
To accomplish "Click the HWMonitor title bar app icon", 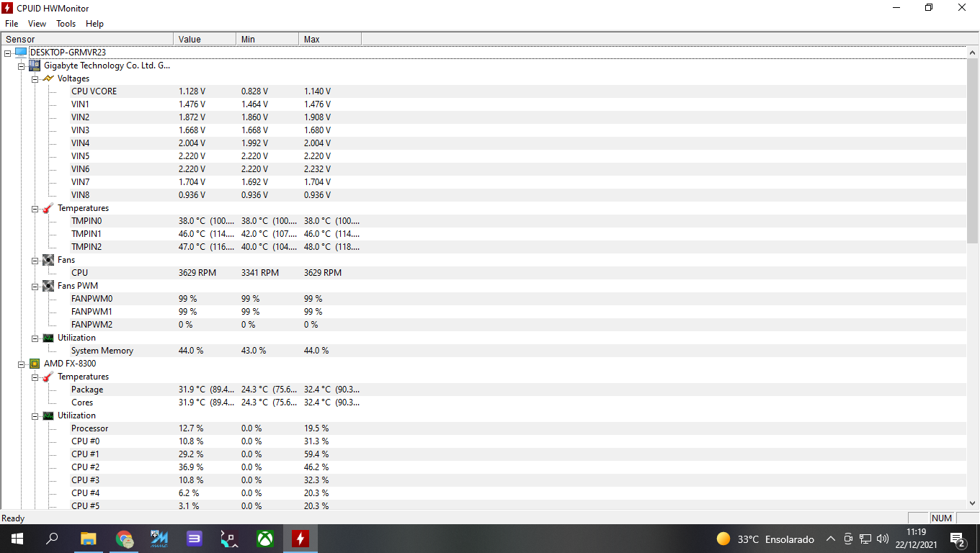I will (x=8, y=8).
